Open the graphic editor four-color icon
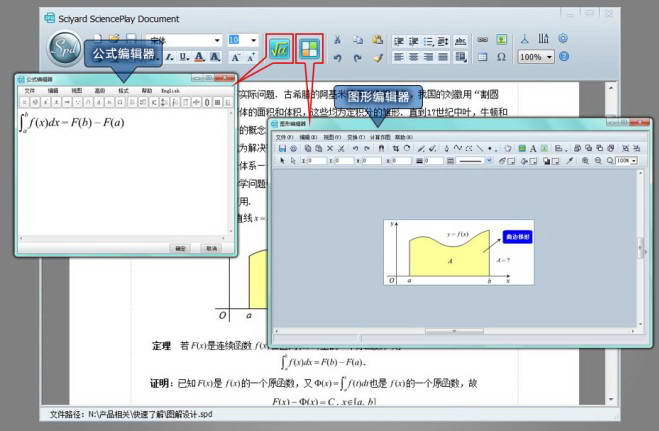Image resolution: width=659 pixels, height=431 pixels. coord(309,48)
